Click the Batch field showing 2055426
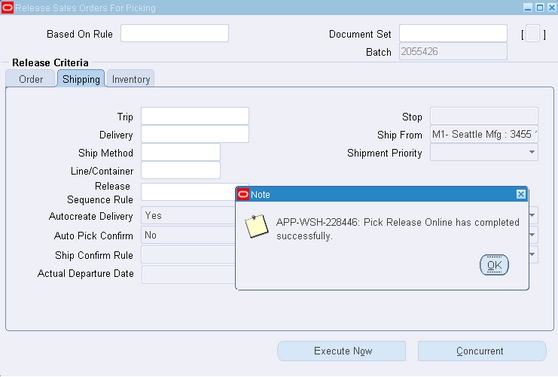The image size is (558, 377). pyautogui.click(x=453, y=52)
